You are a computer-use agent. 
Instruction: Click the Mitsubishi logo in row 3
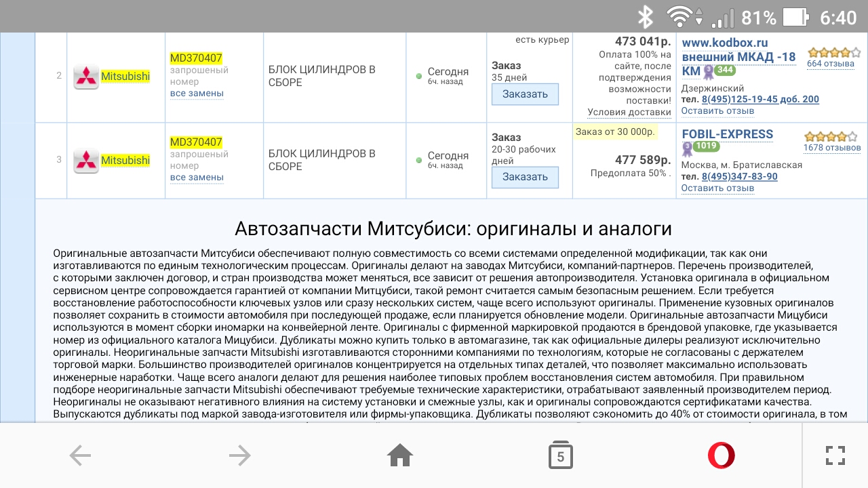[85, 161]
